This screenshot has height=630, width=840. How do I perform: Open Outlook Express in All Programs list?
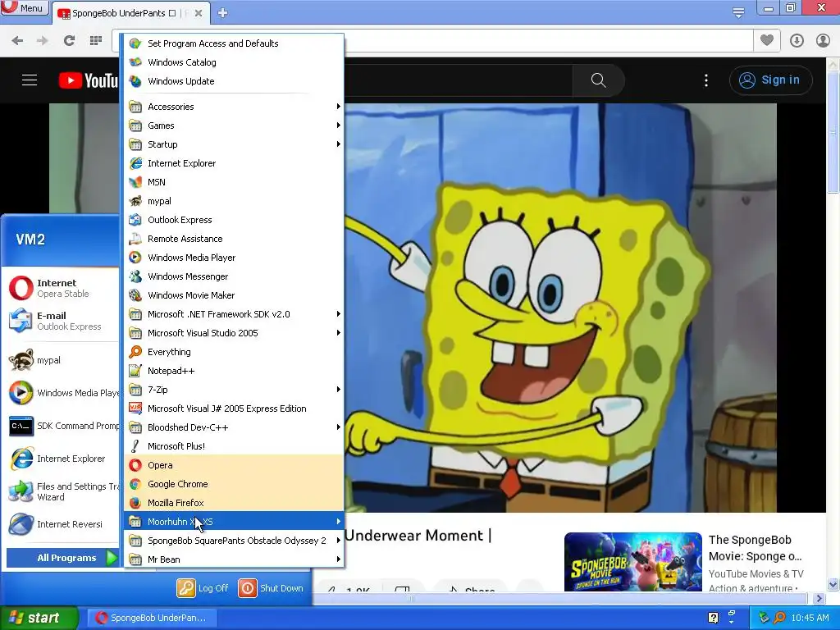point(234,220)
